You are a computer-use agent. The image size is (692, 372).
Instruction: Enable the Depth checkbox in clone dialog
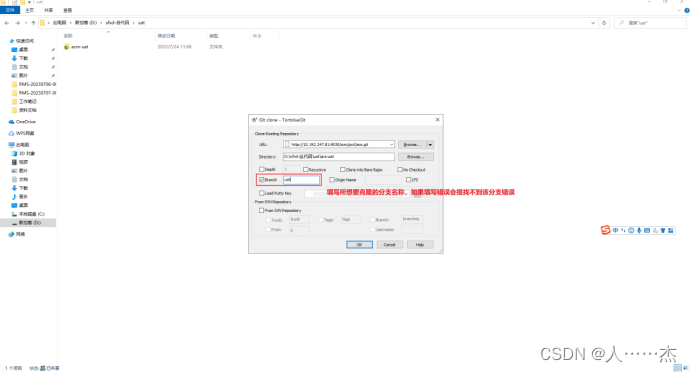(x=262, y=169)
